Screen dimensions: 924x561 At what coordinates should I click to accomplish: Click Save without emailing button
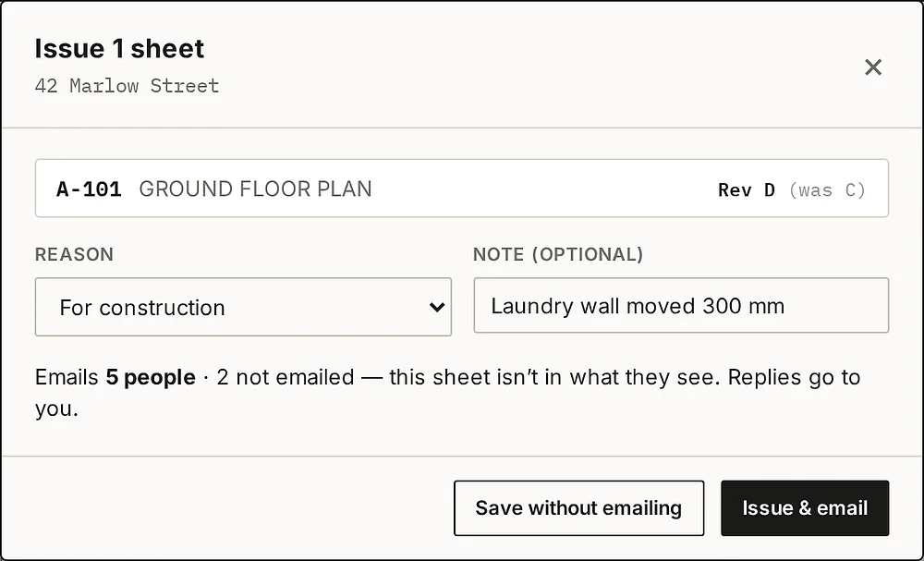click(x=578, y=508)
